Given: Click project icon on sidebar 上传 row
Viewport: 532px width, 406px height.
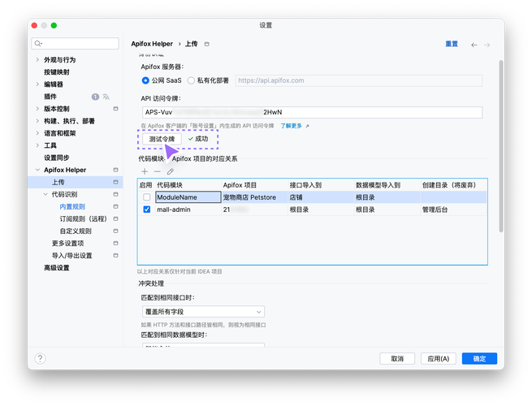Looking at the screenshot, I should click(115, 182).
